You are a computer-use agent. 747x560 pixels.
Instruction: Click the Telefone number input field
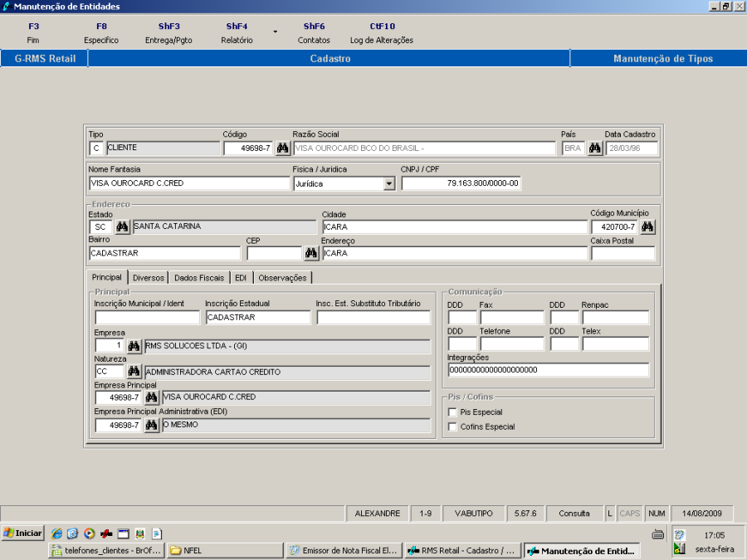coord(511,343)
